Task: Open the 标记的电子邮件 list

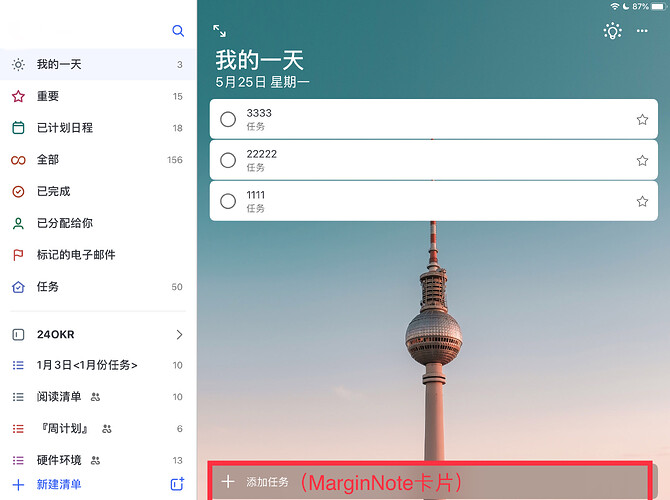Action: (x=98, y=255)
